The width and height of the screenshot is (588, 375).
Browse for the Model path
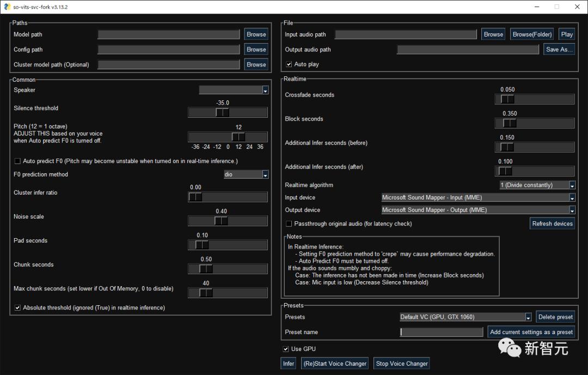(x=256, y=34)
